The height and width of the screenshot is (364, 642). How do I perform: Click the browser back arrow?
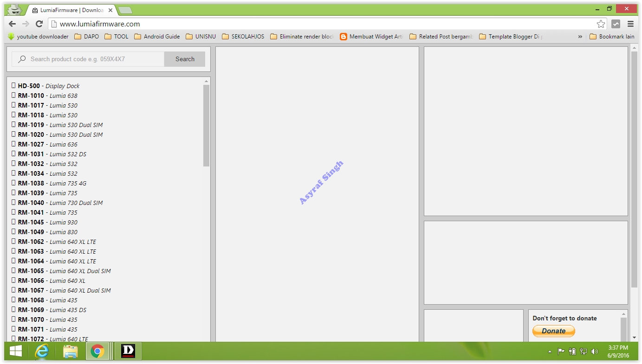point(13,24)
